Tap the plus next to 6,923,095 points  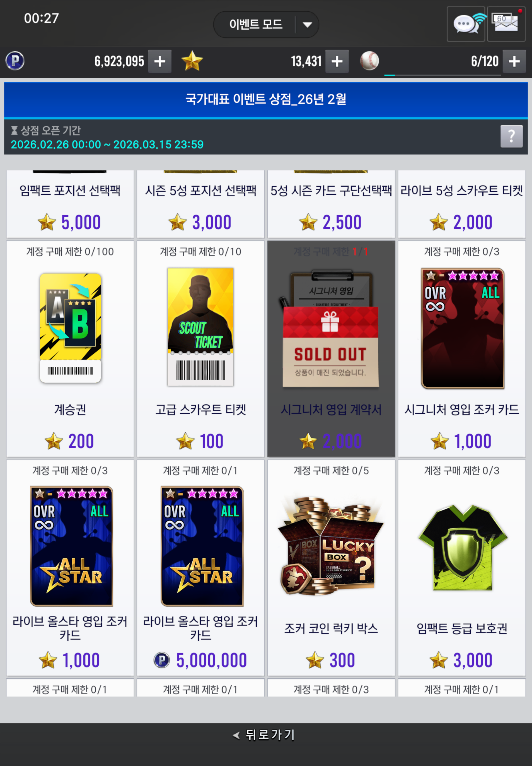point(160,61)
